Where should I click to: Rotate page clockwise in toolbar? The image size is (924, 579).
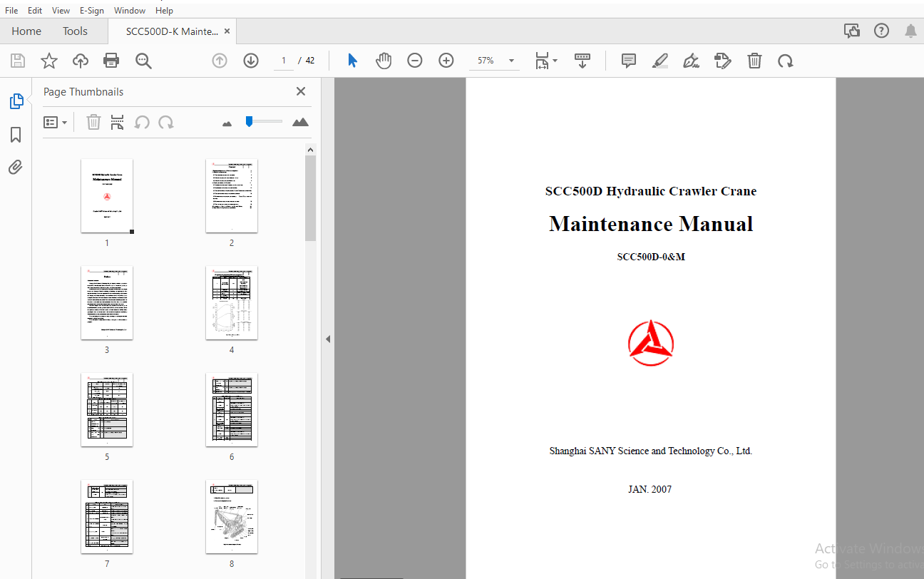(786, 61)
